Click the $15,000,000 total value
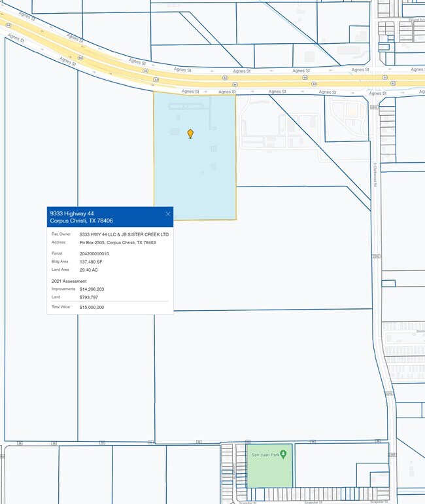The image size is (425, 504). click(92, 307)
